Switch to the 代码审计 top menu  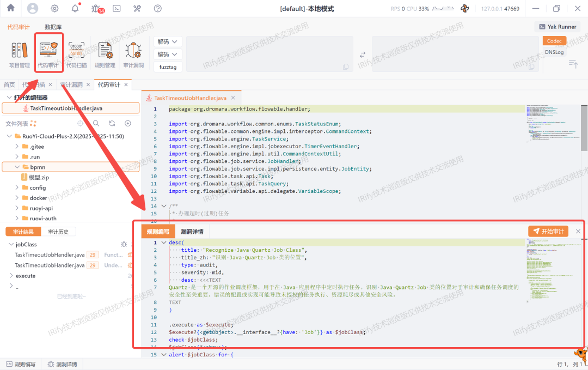[x=19, y=27]
